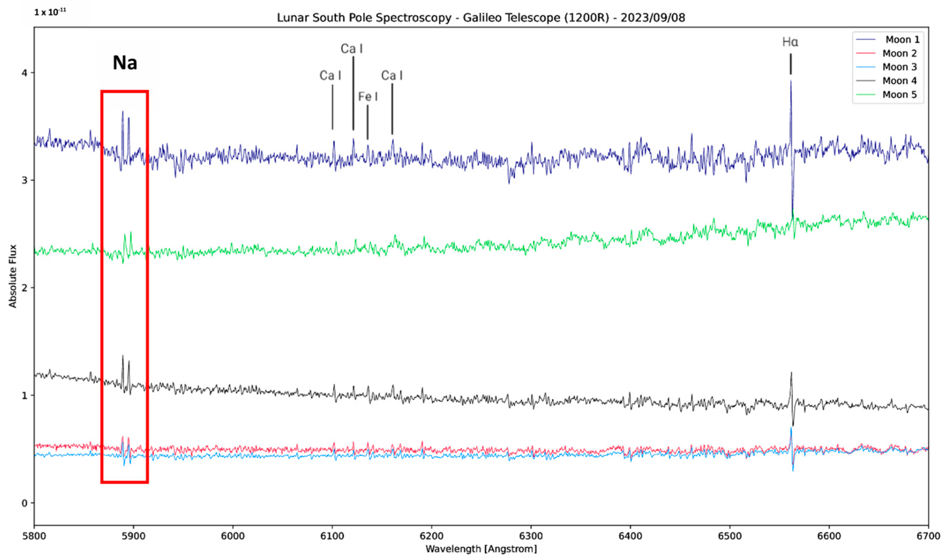Click the Hα emission peak of Moon 1
The width and height of the screenshot is (946, 560).
pyautogui.click(x=790, y=81)
